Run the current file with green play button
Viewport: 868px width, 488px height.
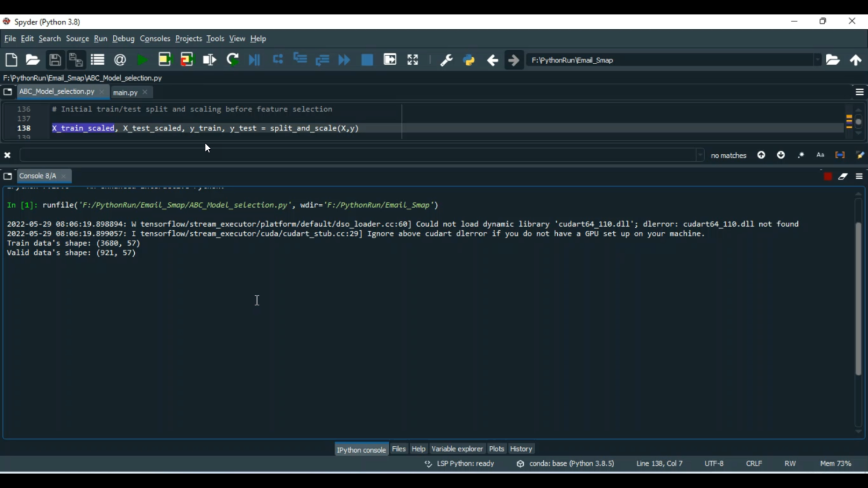(x=142, y=60)
